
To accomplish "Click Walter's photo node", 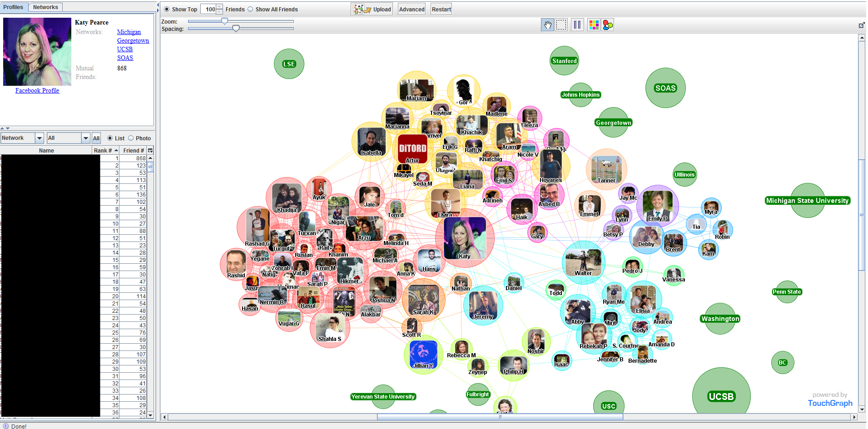I will pyautogui.click(x=583, y=263).
